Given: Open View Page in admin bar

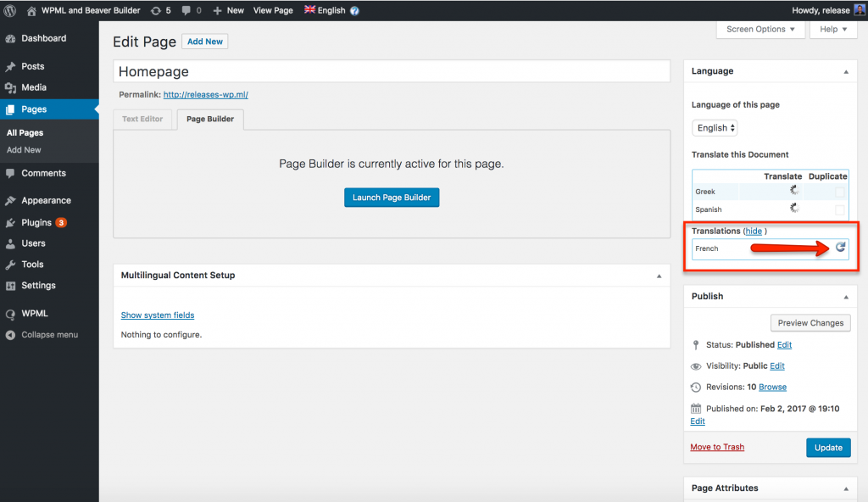Looking at the screenshot, I should [273, 10].
